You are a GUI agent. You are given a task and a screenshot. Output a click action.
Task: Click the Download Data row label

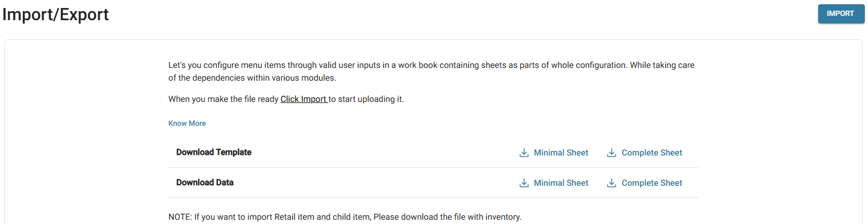point(205,183)
